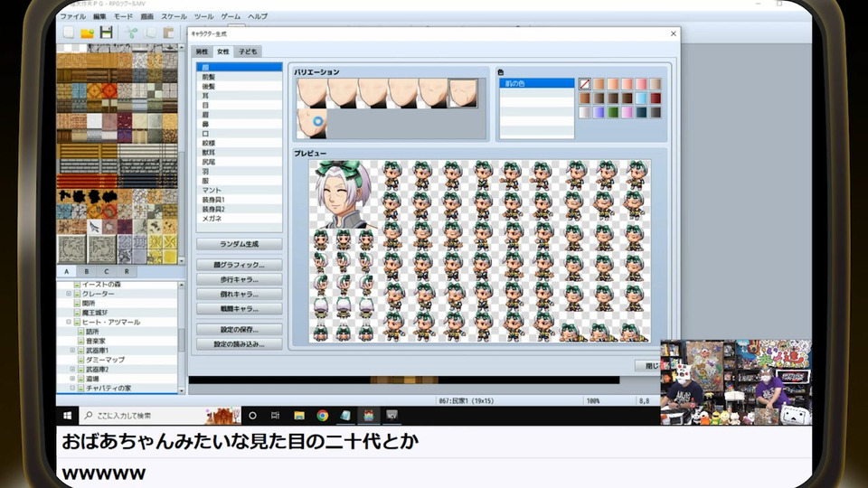Select the face variation in second row

point(312,123)
